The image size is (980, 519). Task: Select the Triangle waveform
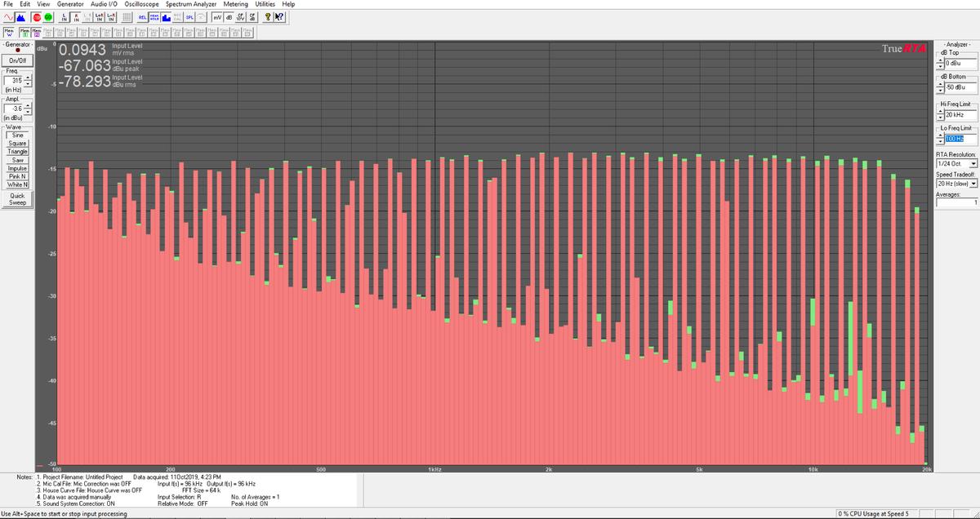17,152
